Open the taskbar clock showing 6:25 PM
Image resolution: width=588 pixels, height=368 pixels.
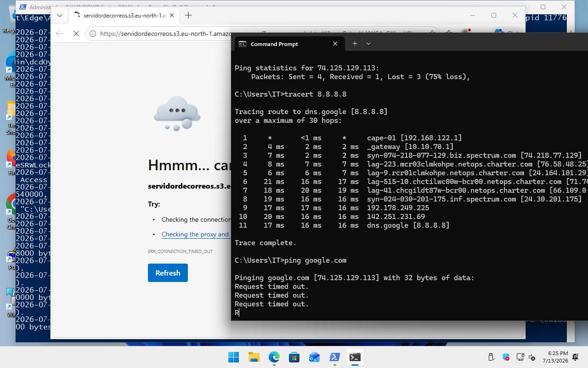pyautogui.click(x=555, y=357)
